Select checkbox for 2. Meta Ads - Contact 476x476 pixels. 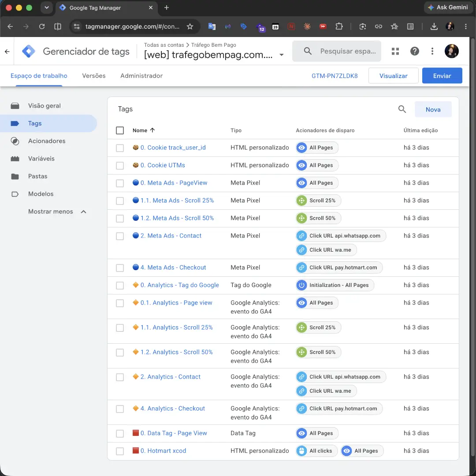click(x=120, y=236)
